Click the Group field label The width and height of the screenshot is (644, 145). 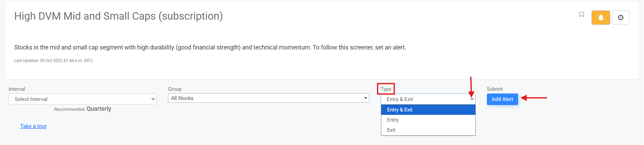[175, 89]
